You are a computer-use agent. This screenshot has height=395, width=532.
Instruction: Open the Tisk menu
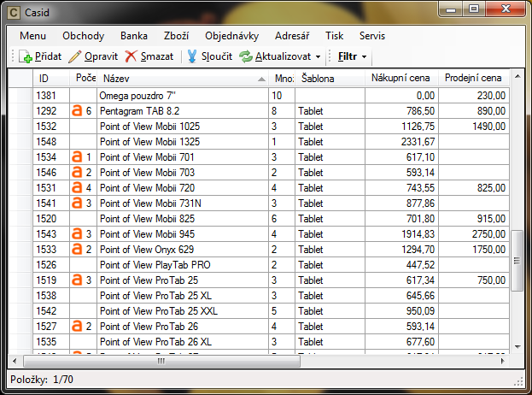click(334, 36)
